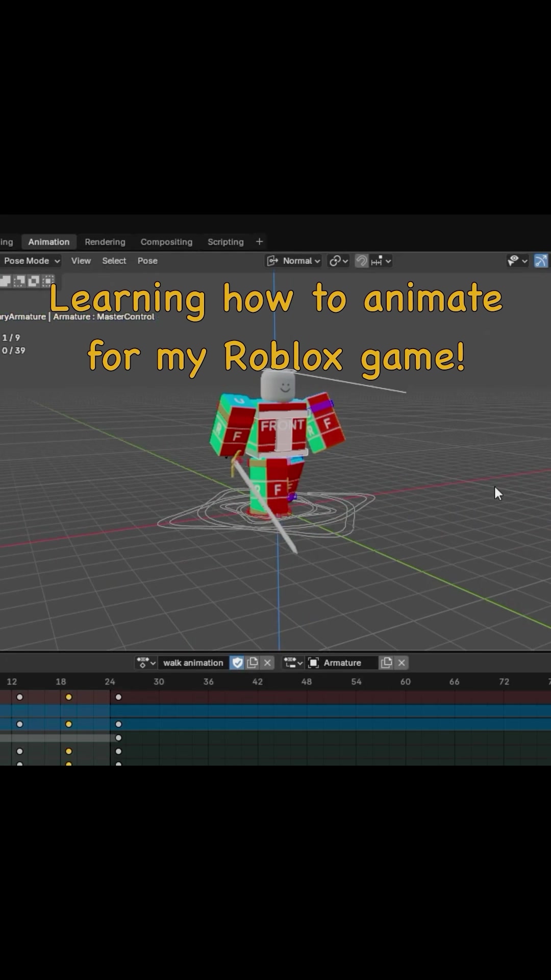The width and height of the screenshot is (551, 980).
Task: Toggle fake user shield for walk animation
Action: point(237,663)
